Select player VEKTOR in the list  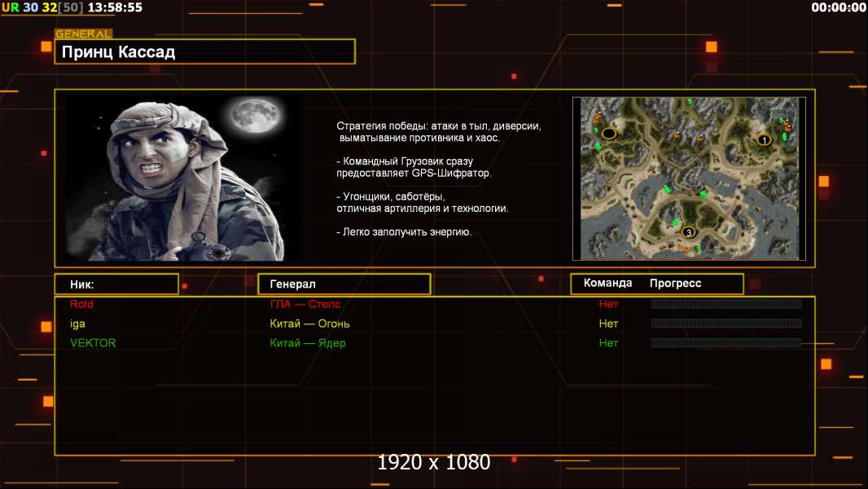coord(93,343)
